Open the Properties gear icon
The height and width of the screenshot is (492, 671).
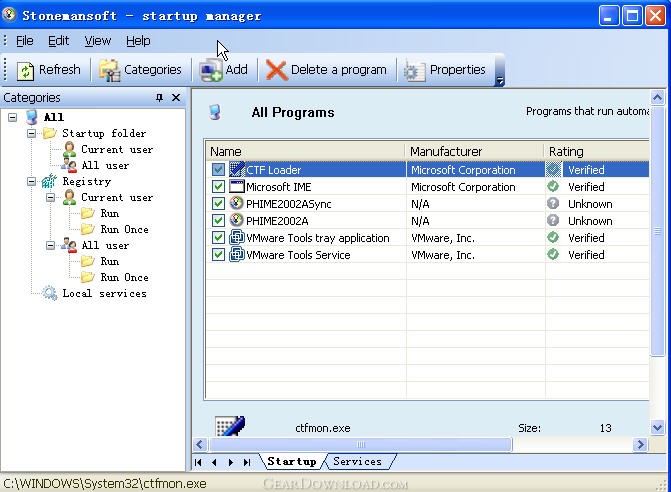tap(414, 71)
